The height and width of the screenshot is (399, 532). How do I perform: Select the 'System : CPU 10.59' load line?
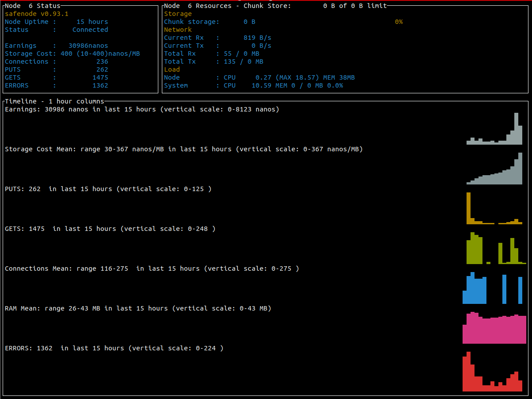tap(253, 85)
